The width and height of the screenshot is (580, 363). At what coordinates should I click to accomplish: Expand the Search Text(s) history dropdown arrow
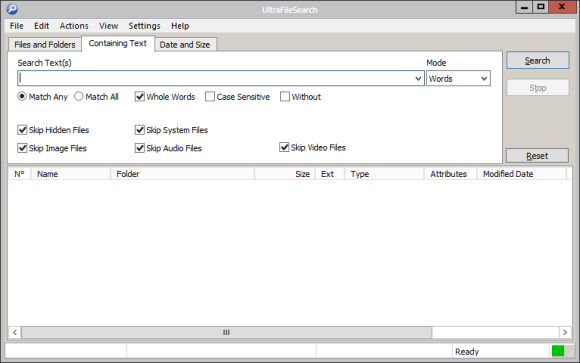click(x=418, y=78)
